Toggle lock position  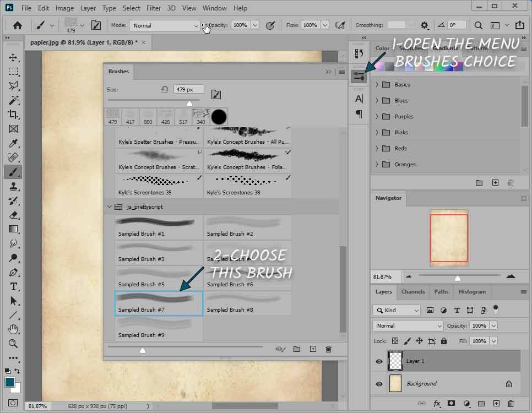click(419, 341)
